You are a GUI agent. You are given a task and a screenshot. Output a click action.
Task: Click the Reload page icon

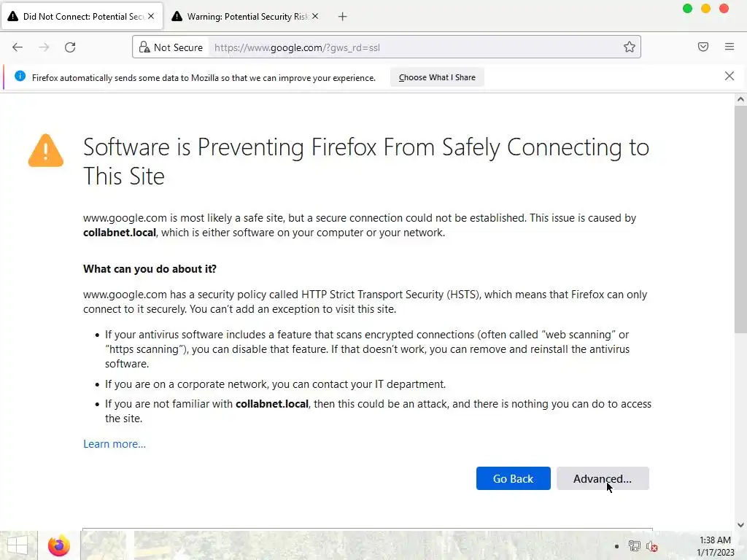[x=70, y=47]
